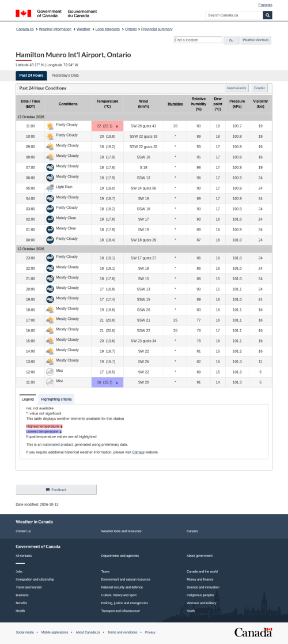Click the Privacy bottom link
Viewport: 288px width, 644px height.
pyautogui.click(x=150, y=632)
